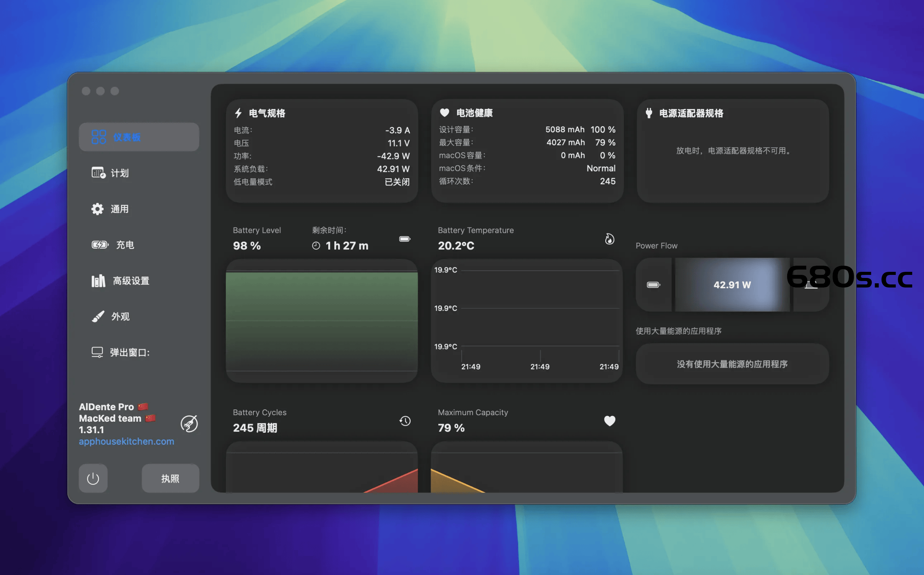This screenshot has height=575, width=924.
Task: Click the plug icon on 电源适配器规格 card
Action: pos(648,112)
